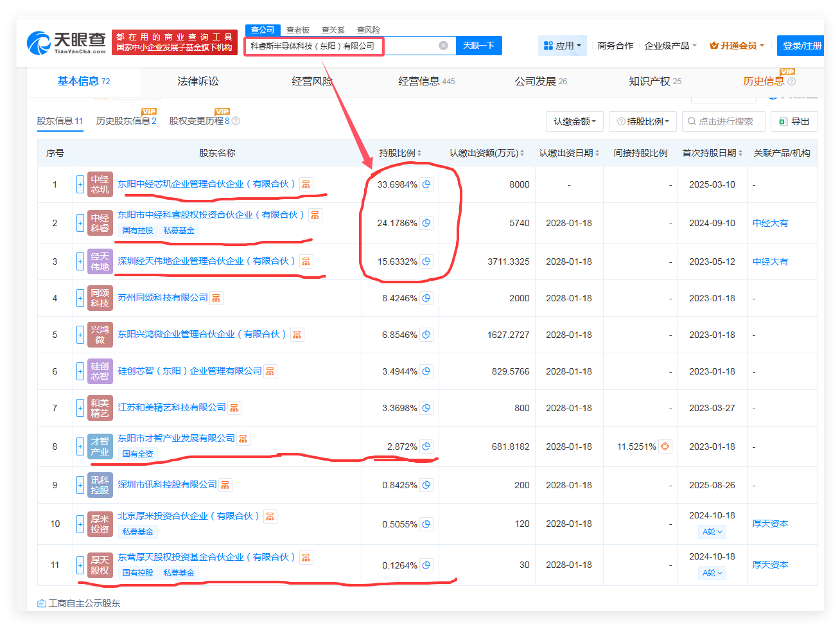Open pie chart icon beside 15.6332%
Viewport: 840px width, 627px height.
coord(426,261)
